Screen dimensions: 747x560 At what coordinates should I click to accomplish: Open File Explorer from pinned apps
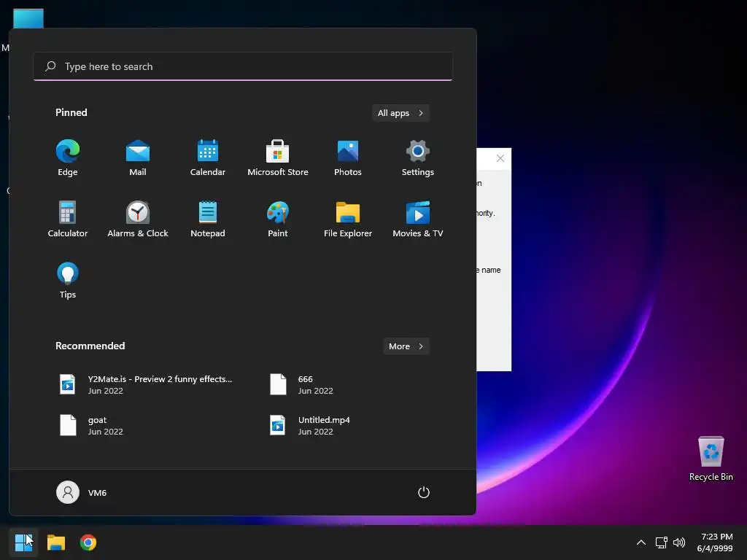pyautogui.click(x=348, y=219)
